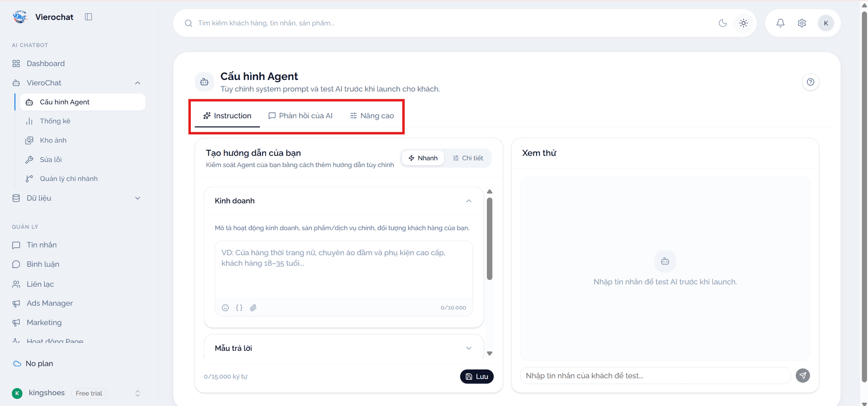The width and height of the screenshot is (868, 406).
Task: Send test message arrow button
Action: pyautogui.click(x=803, y=375)
